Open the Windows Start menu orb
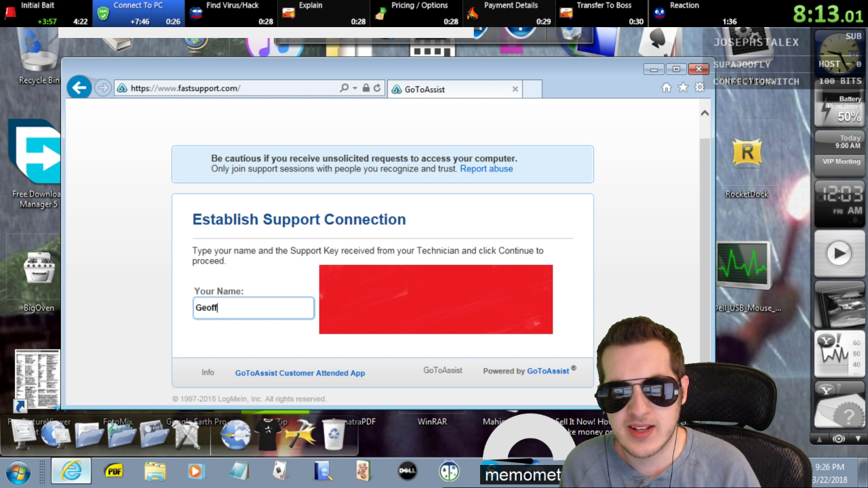Image resolution: width=868 pixels, height=488 pixels. tap(18, 471)
